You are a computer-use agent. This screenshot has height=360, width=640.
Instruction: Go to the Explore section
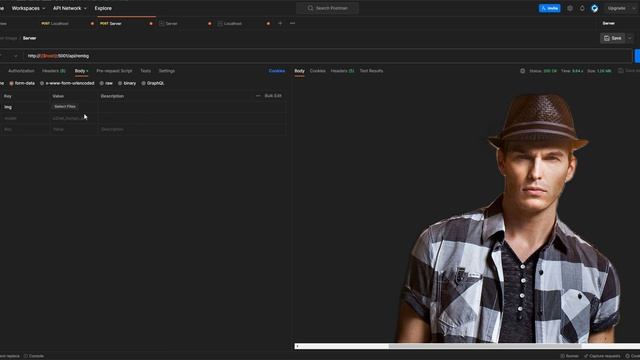[103, 8]
